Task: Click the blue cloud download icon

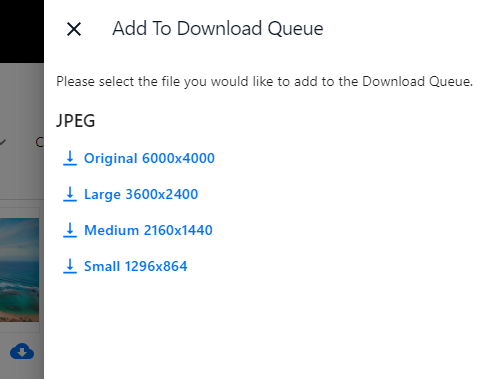Action: pos(22,351)
